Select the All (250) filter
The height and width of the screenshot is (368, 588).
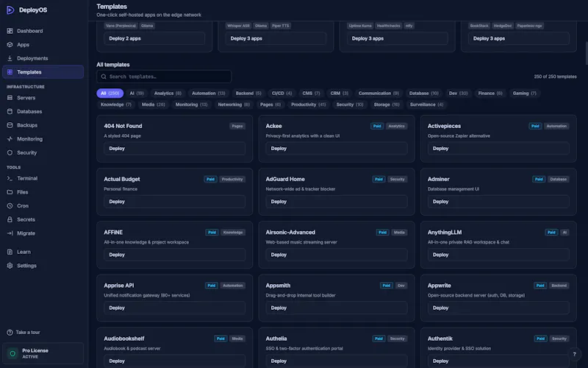110,93
